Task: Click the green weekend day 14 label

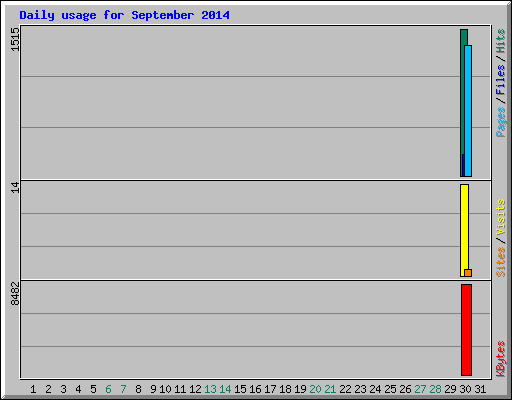Action: [225, 389]
